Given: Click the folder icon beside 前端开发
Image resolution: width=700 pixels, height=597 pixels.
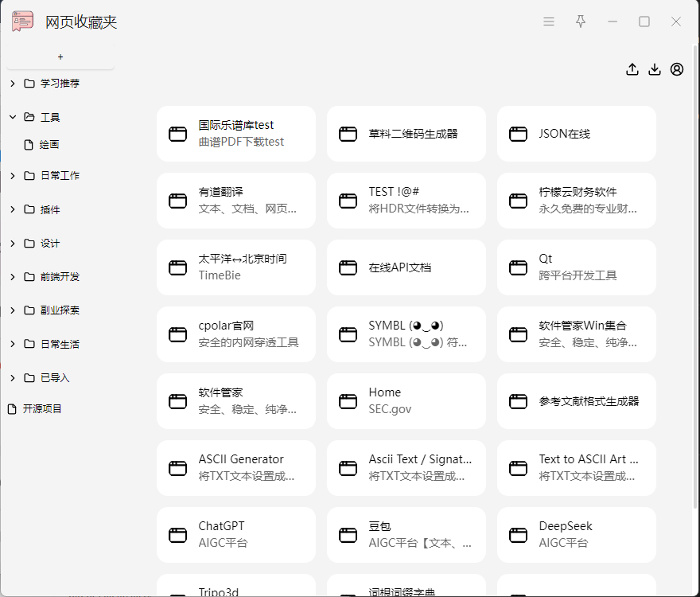Looking at the screenshot, I should tap(29, 277).
